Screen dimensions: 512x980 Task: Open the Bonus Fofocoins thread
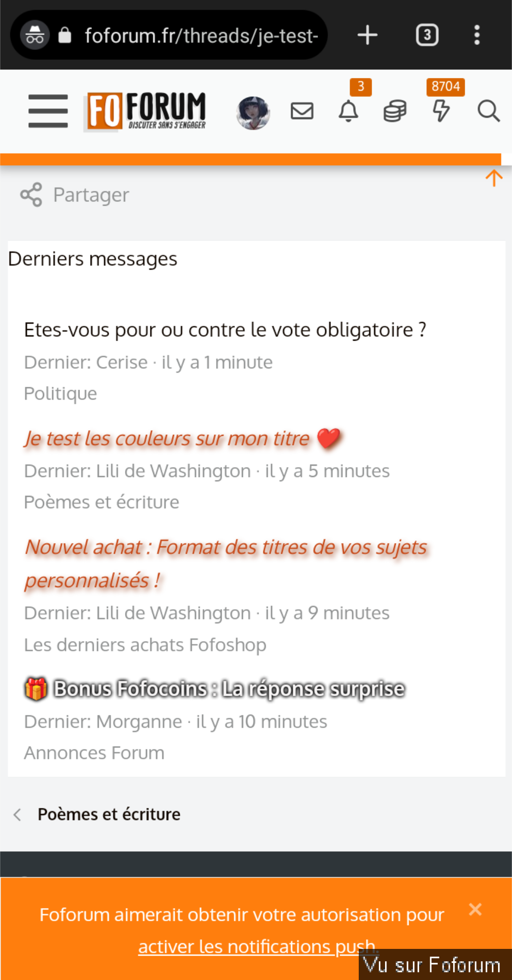point(228,689)
